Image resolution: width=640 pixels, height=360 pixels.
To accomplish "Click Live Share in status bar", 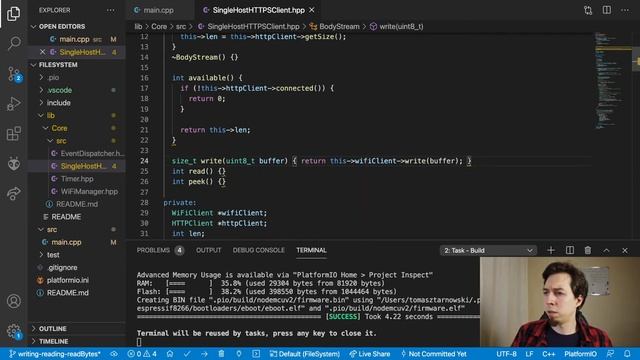I will (x=370, y=354).
